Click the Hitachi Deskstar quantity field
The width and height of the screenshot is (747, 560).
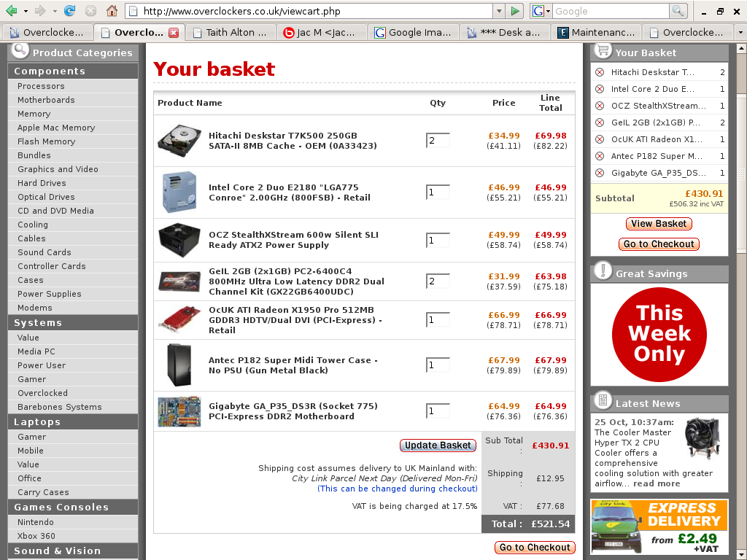click(438, 140)
